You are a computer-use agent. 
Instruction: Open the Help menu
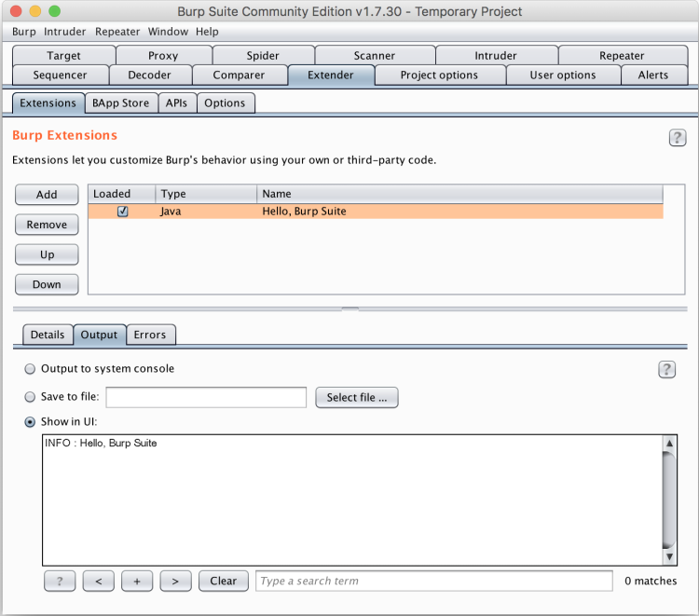click(x=207, y=32)
